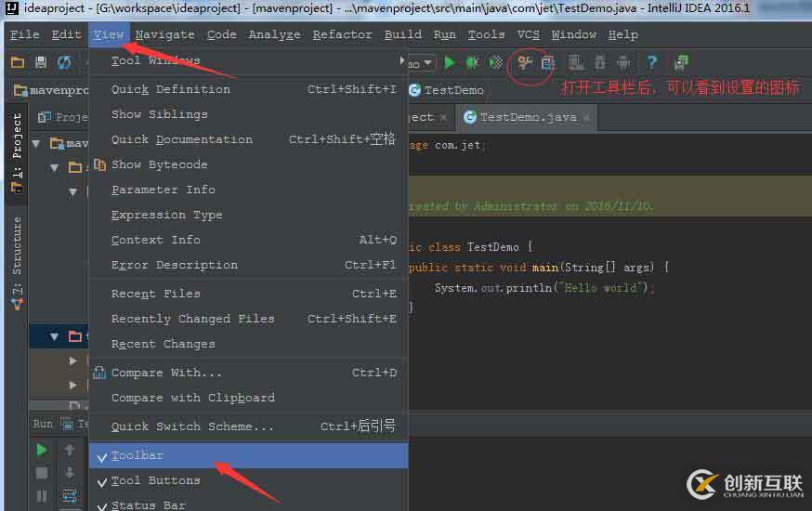This screenshot has height=511, width=812.
Task: Click "main" method name in the editor
Action: (544, 268)
